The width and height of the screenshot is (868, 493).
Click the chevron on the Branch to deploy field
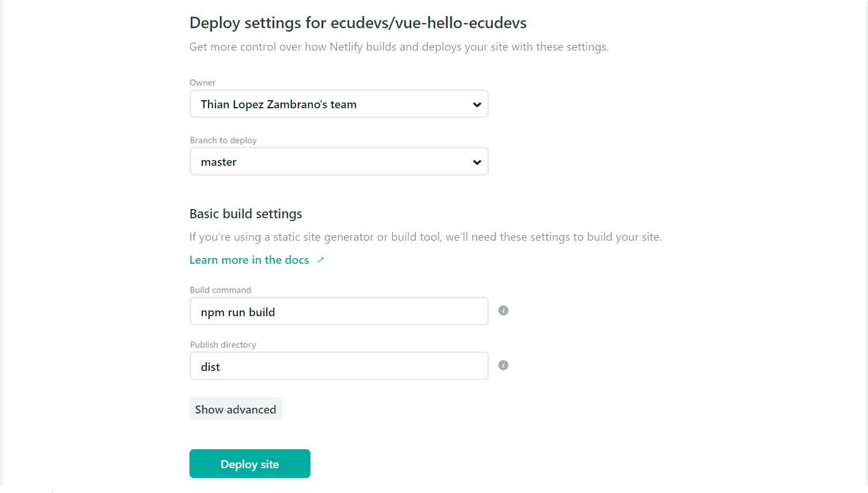477,162
